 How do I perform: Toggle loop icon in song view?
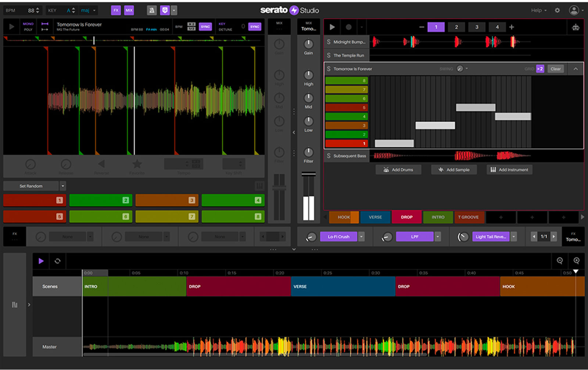click(58, 261)
